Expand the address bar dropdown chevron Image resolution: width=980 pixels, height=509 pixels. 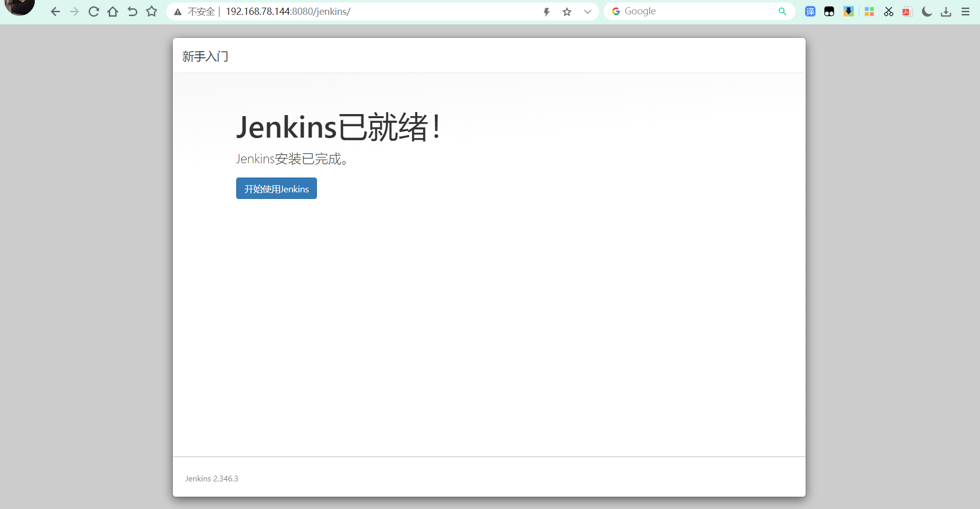click(x=587, y=11)
